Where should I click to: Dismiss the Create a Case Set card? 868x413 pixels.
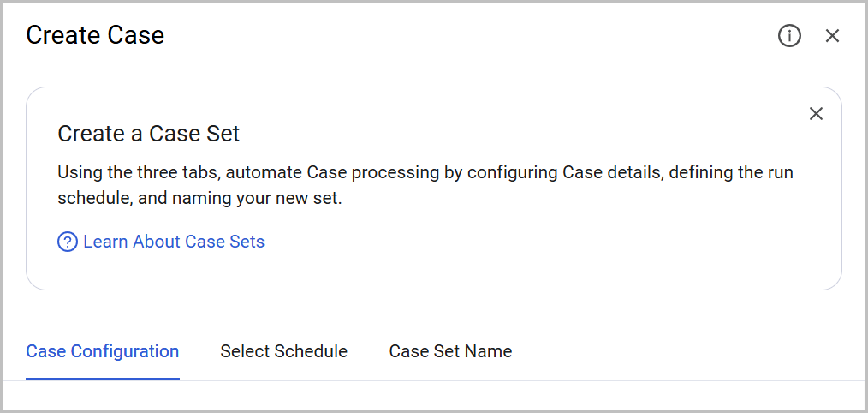[816, 114]
